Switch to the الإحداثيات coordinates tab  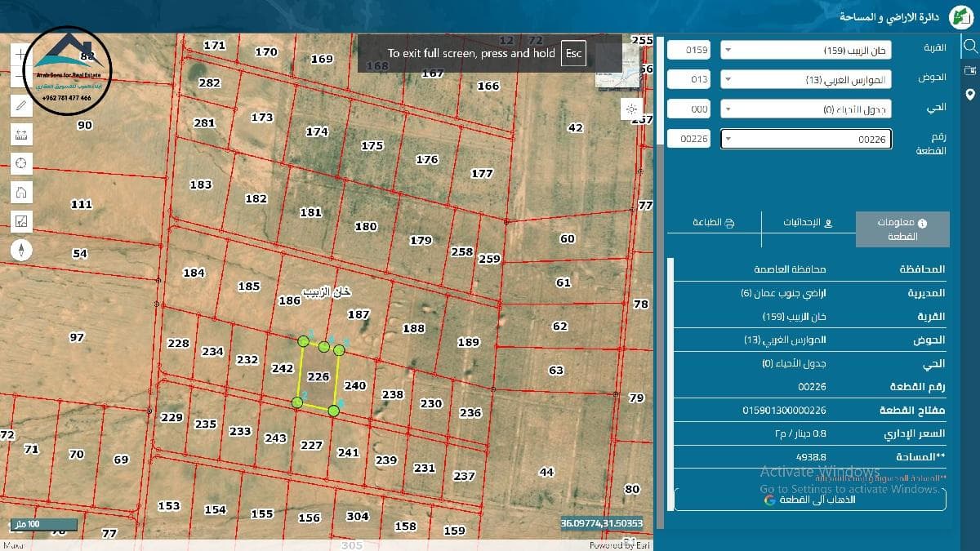808,223
